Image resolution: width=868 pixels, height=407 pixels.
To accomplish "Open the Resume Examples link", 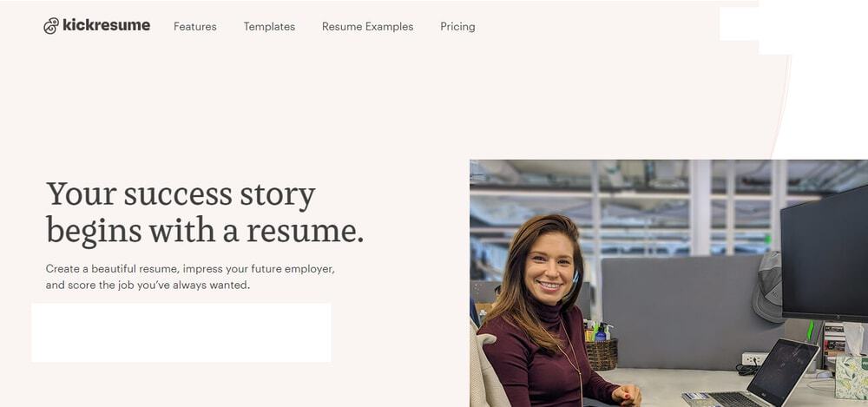I will 367,27.
